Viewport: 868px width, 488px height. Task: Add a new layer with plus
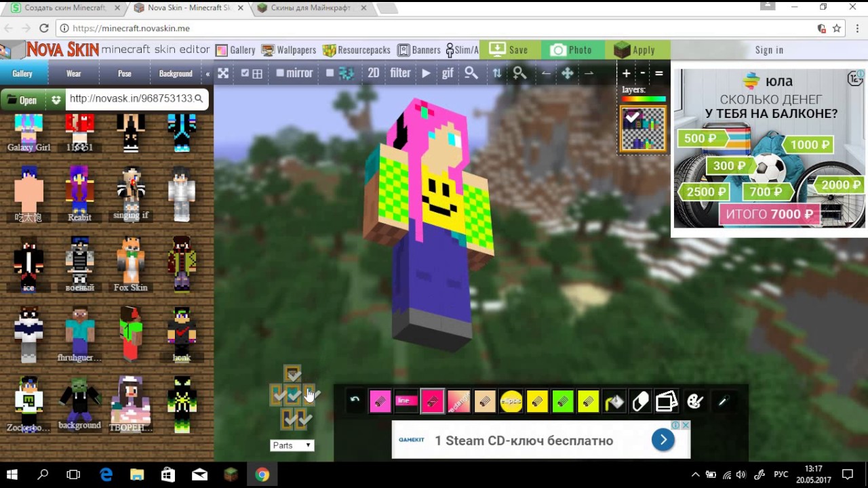pos(626,73)
